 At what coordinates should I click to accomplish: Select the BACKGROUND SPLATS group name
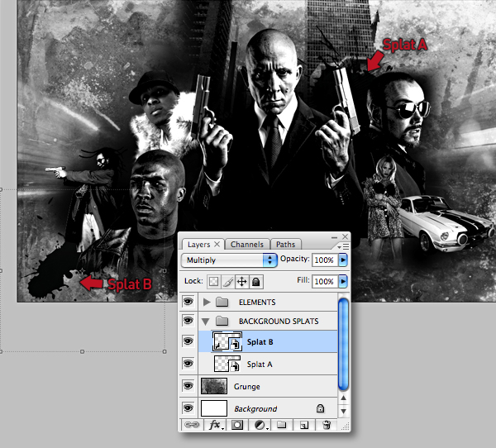click(279, 322)
